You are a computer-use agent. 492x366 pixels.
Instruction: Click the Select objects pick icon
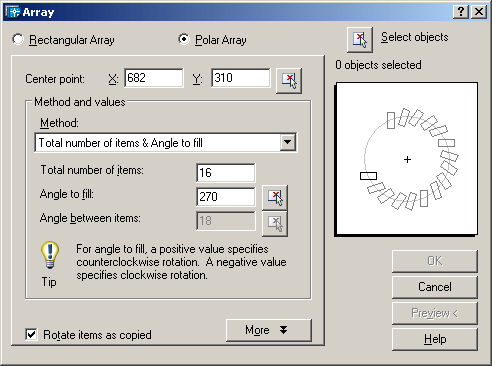[360, 40]
